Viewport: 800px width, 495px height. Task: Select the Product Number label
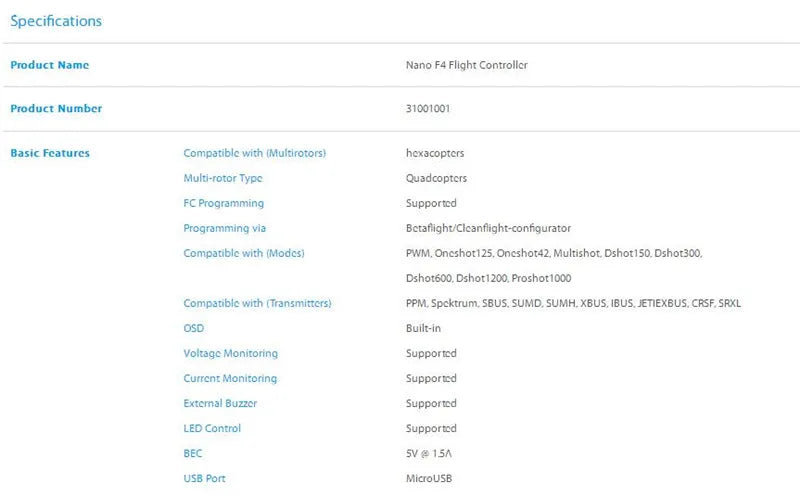coord(56,108)
